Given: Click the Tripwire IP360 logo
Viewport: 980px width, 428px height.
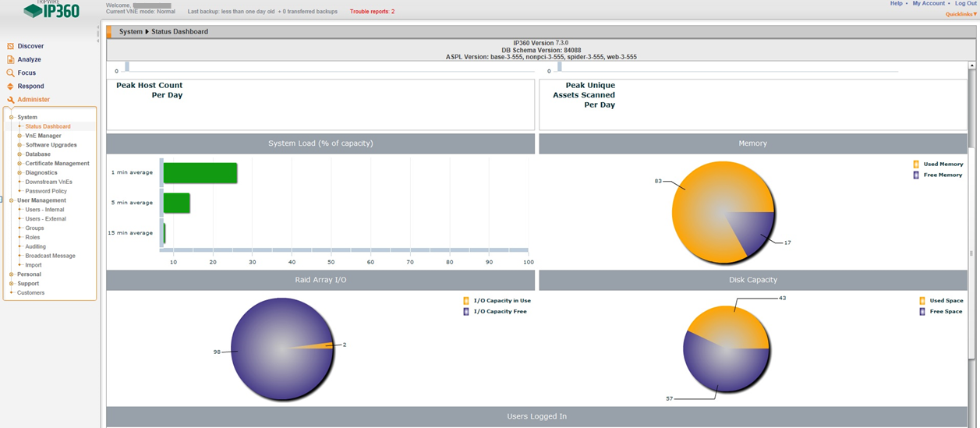Looking at the screenshot, I should coord(51,10).
